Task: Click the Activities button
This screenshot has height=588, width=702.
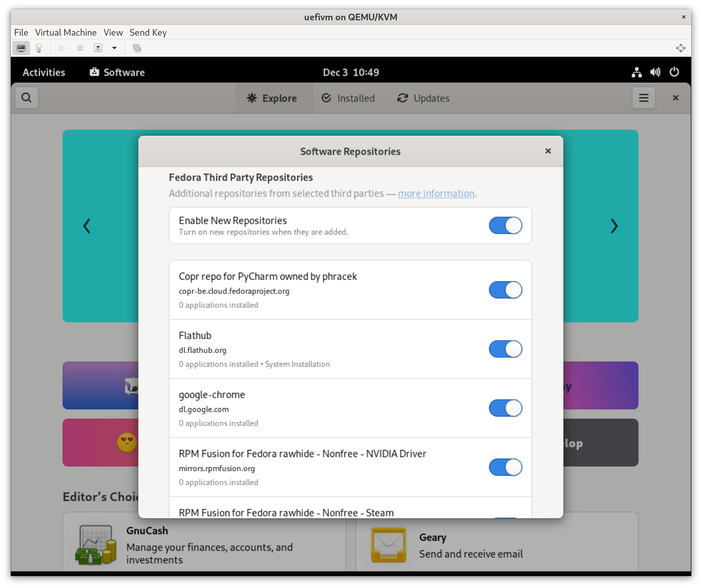Action: click(44, 72)
